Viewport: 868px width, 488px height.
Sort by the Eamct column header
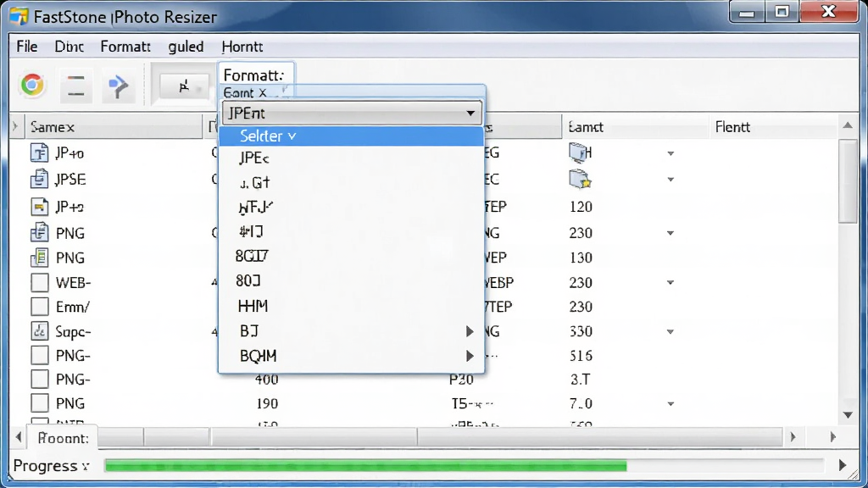[636, 127]
